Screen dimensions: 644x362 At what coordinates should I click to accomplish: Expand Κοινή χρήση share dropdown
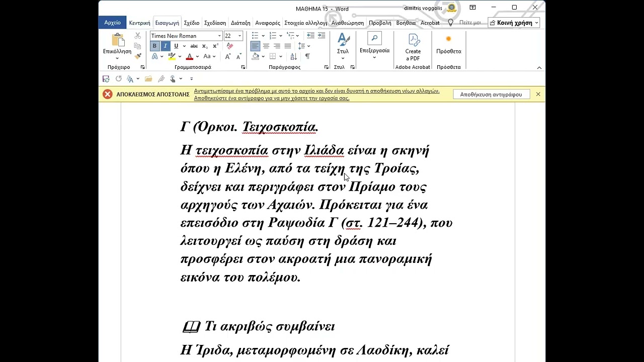coord(537,23)
